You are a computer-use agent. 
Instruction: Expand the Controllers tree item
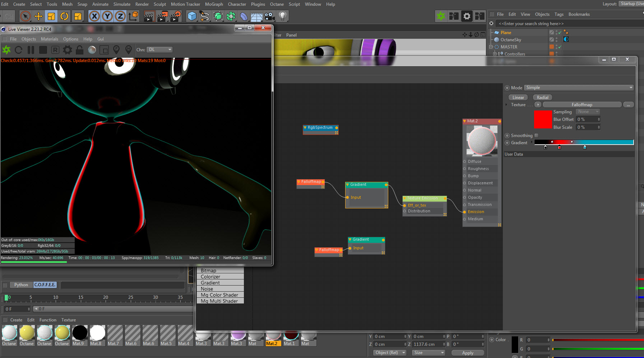pos(495,54)
